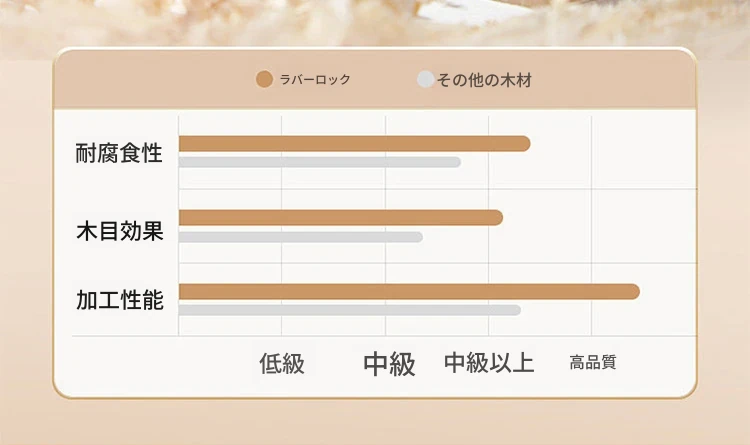
Task: Click the rounded end of the 加工性能 brown bar
Action: 633,291
